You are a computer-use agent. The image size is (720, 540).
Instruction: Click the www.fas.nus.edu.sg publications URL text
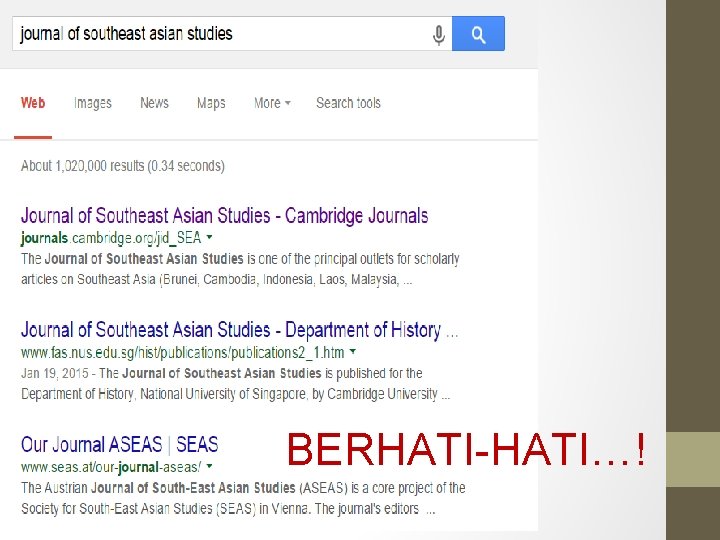(x=182, y=353)
